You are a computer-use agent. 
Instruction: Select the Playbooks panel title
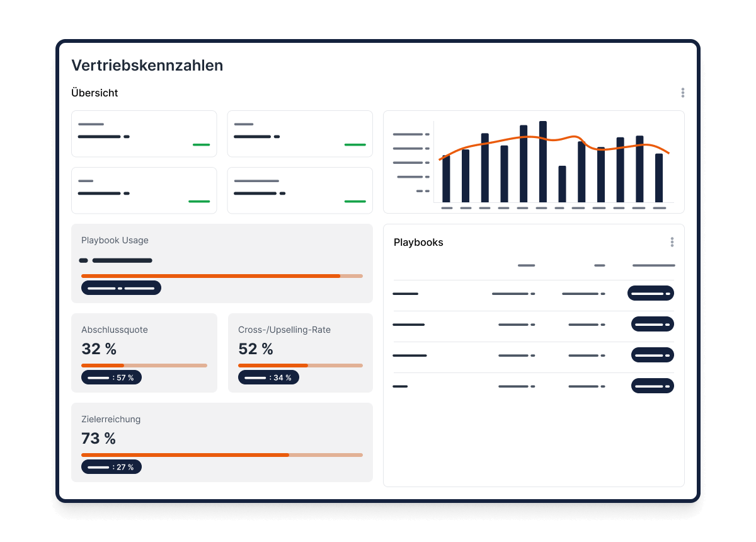pyautogui.click(x=418, y=242)
